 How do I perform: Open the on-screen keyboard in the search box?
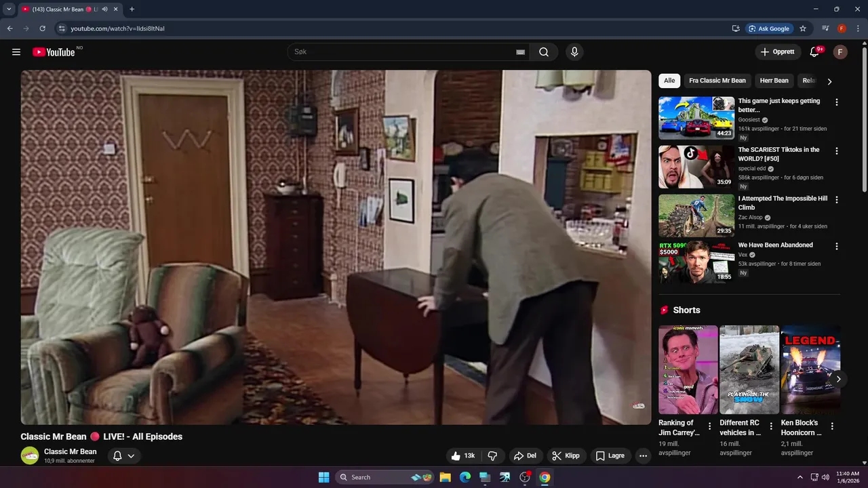[x=520, y=52]
